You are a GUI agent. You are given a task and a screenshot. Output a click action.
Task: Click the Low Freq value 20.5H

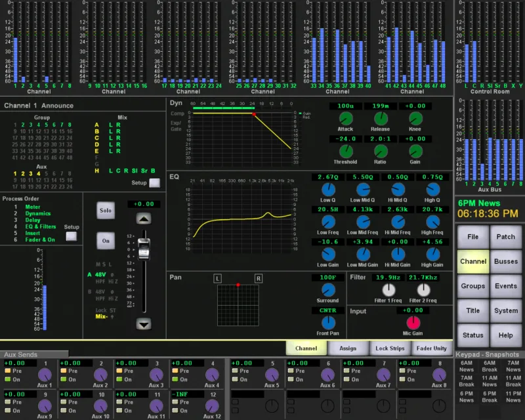[328, 209]
